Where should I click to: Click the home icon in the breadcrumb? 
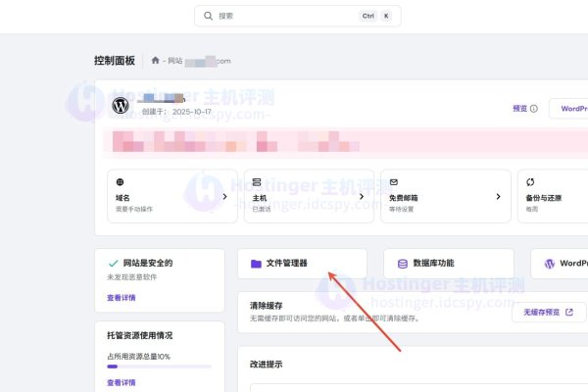pyautogui.click(x=155, y=60)
